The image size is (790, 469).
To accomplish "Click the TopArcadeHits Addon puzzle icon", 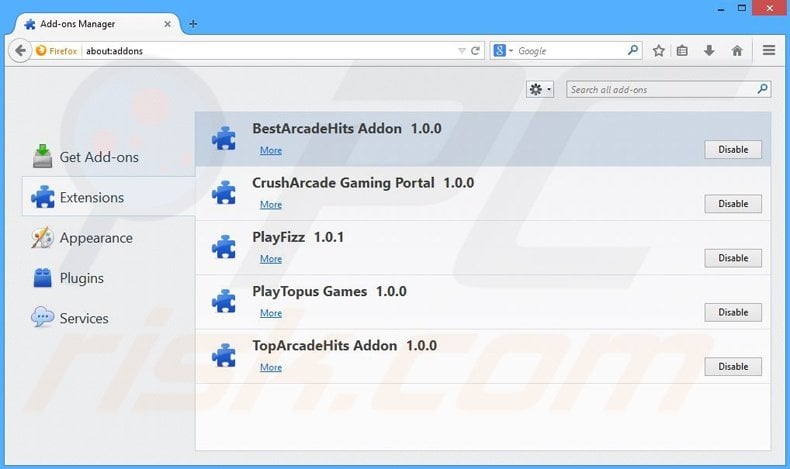I will [224, 355].
